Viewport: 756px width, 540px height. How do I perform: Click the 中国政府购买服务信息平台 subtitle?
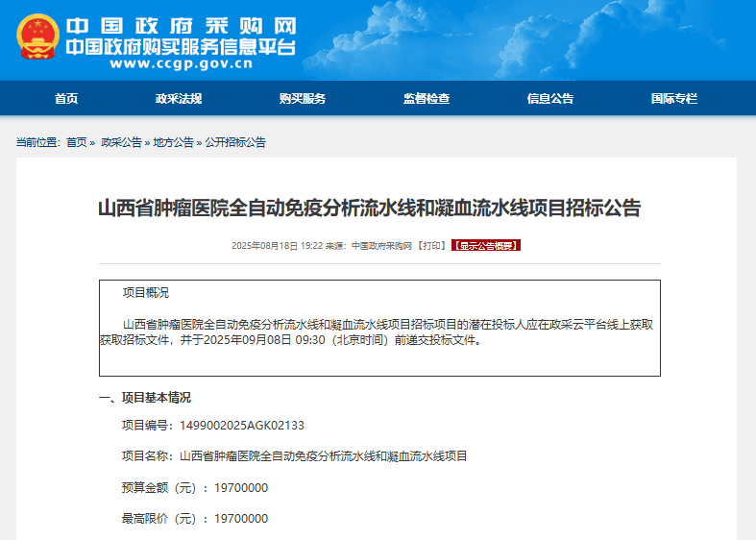(x=181, y=47)
